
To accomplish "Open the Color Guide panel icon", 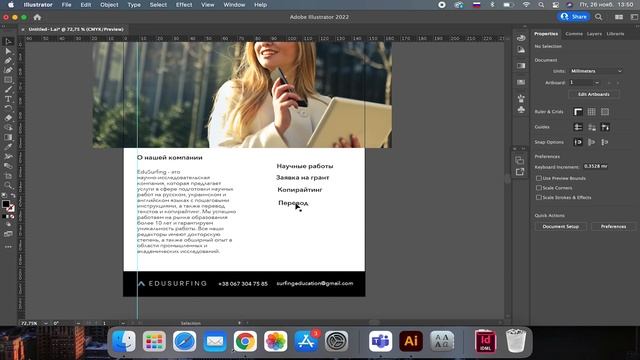I will (521, 50).
